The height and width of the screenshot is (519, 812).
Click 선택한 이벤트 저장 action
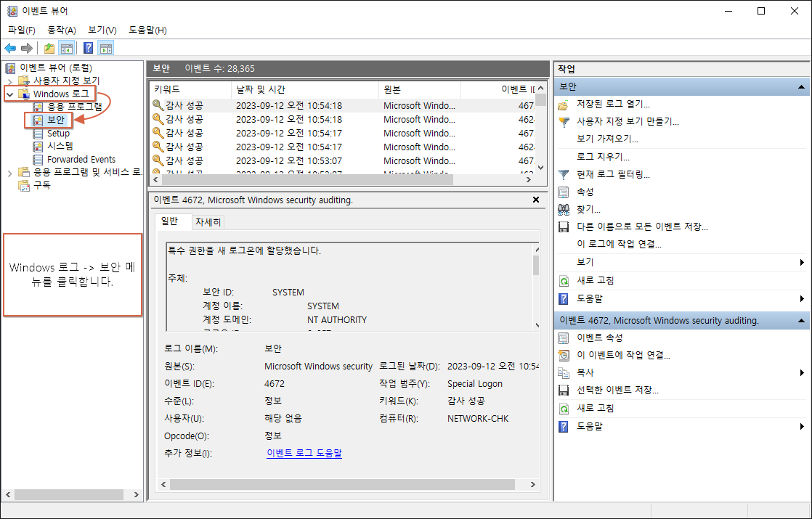618,390
